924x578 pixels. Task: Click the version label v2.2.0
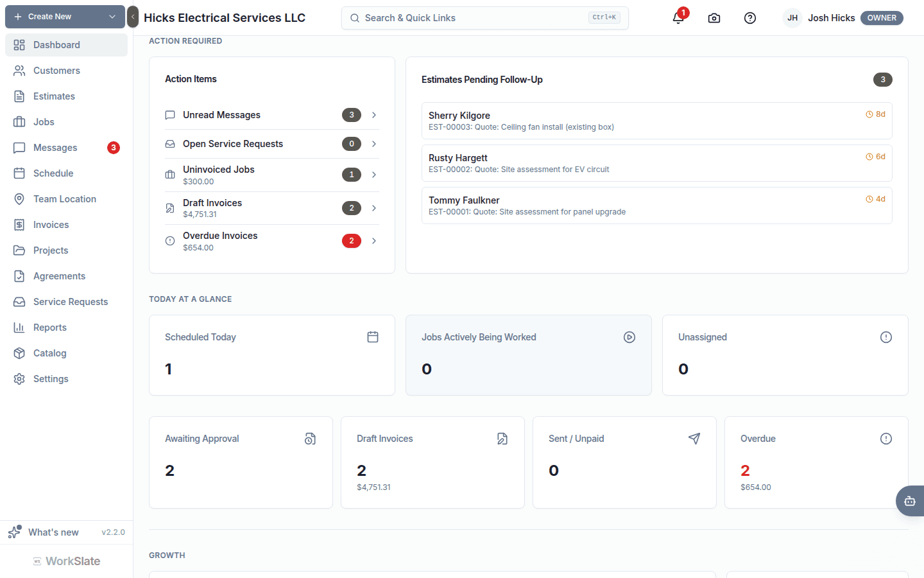(x=113, y=532)
